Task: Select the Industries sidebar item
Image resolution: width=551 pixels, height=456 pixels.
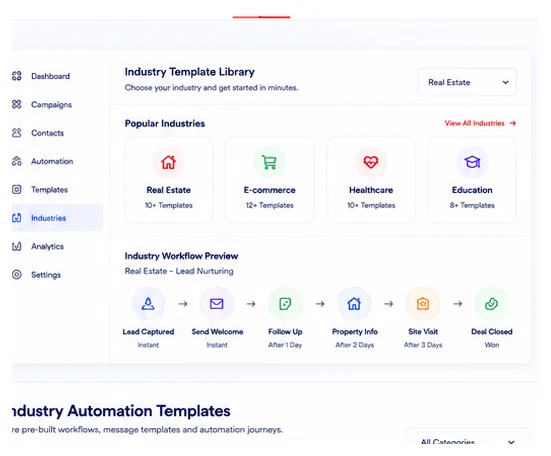Action: [58, 218]
